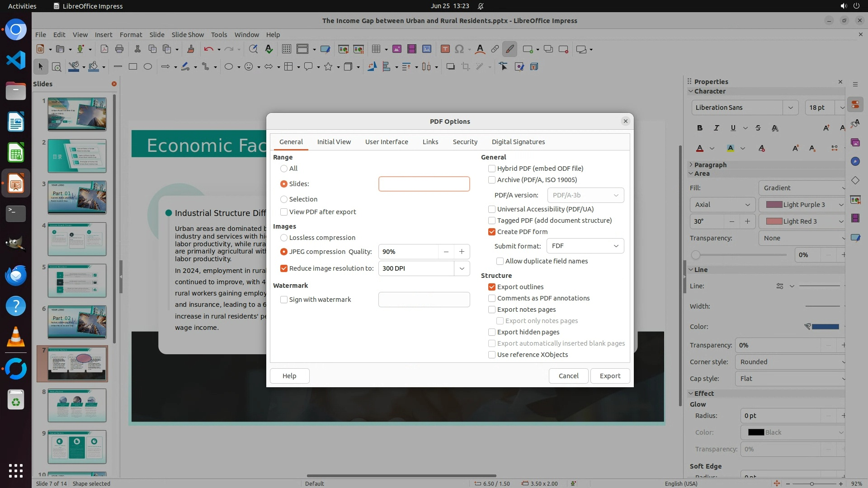Select the All range radio button
The image size is (868, 488).
pyautogui.click(x=284, y=169)
